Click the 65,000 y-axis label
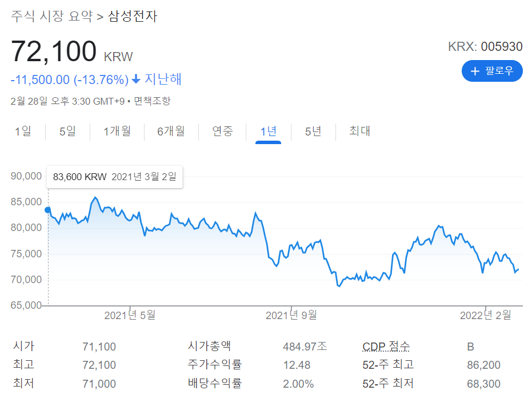The width and height of the screenshot is (532, 402). tap(26, 305)
